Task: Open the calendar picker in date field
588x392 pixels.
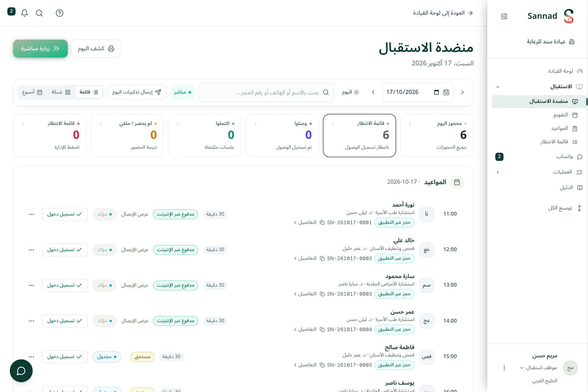Action: (436, 92)
